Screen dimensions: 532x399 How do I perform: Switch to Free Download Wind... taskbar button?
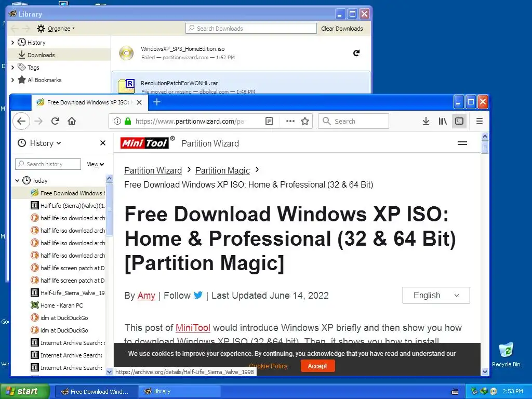pyautogui.click(x=96, y=392)
